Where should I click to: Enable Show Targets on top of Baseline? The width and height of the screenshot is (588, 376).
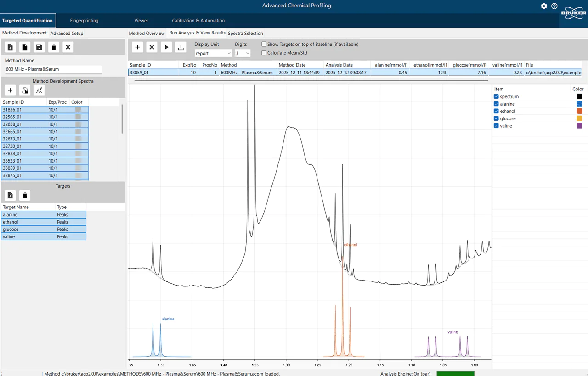tap(264, 45)
